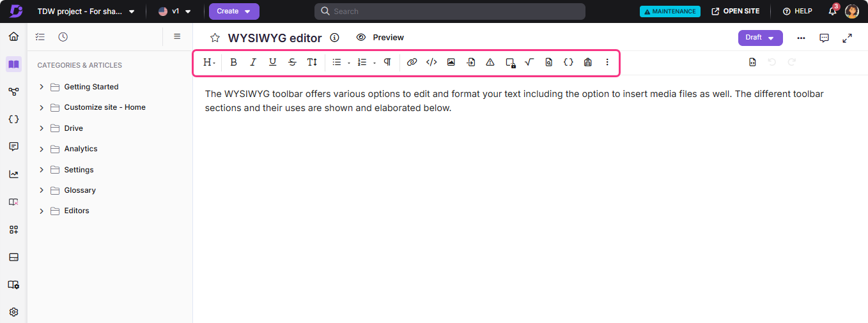Open the comments icon in left sidebar
Screen dimensions: 868x323
click(13, 147)
